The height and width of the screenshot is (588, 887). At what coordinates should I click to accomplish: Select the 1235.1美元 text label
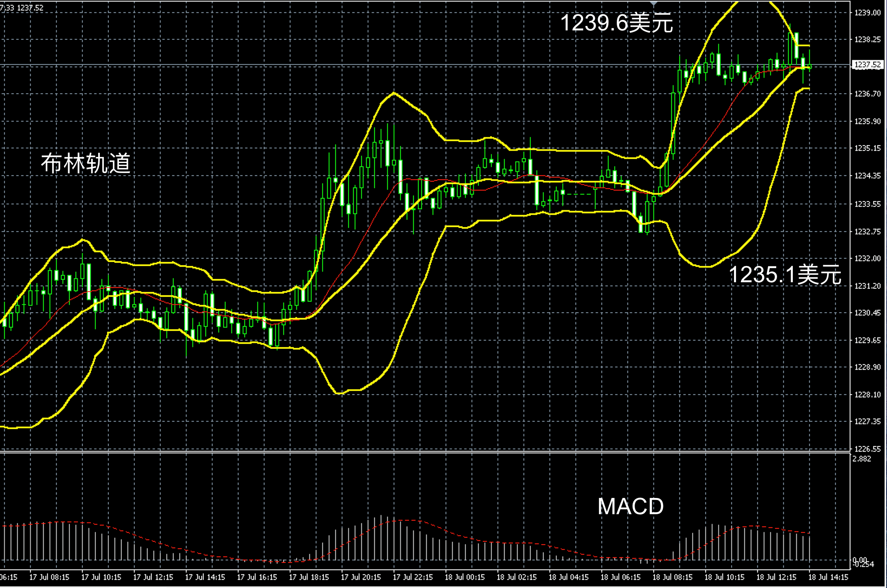pos(785,275)
